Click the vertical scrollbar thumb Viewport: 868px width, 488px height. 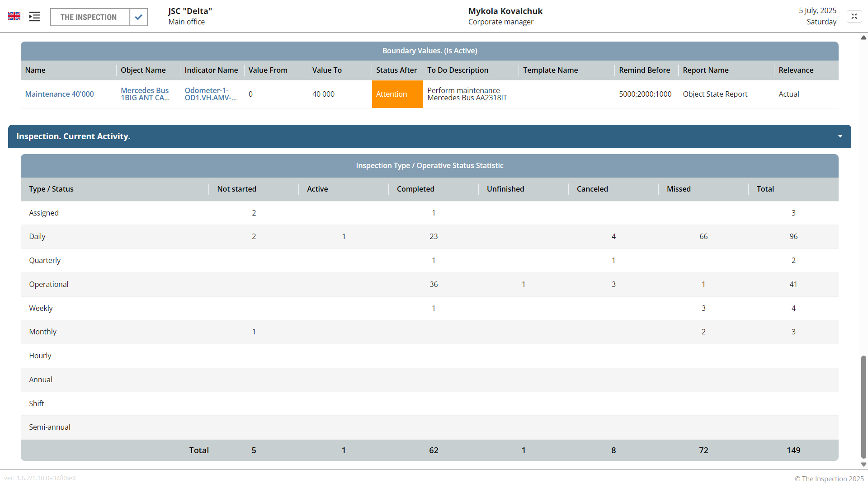[864, 407]
